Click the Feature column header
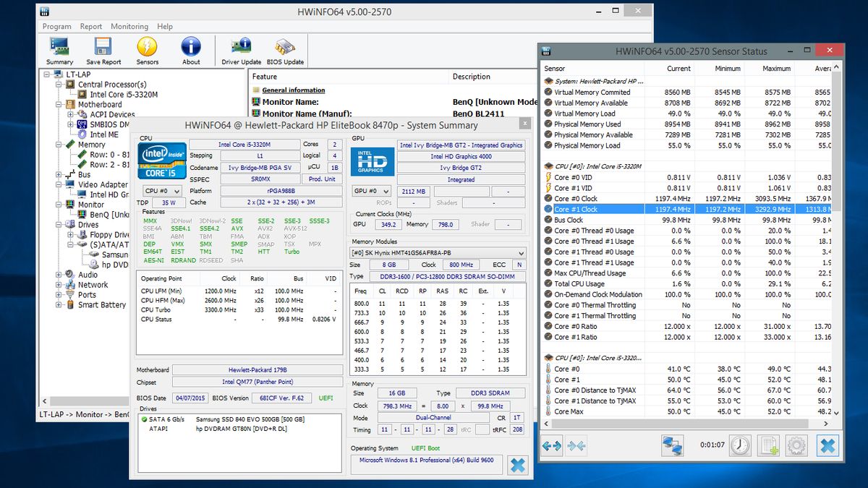868x488 pixels. coord(349,77)
